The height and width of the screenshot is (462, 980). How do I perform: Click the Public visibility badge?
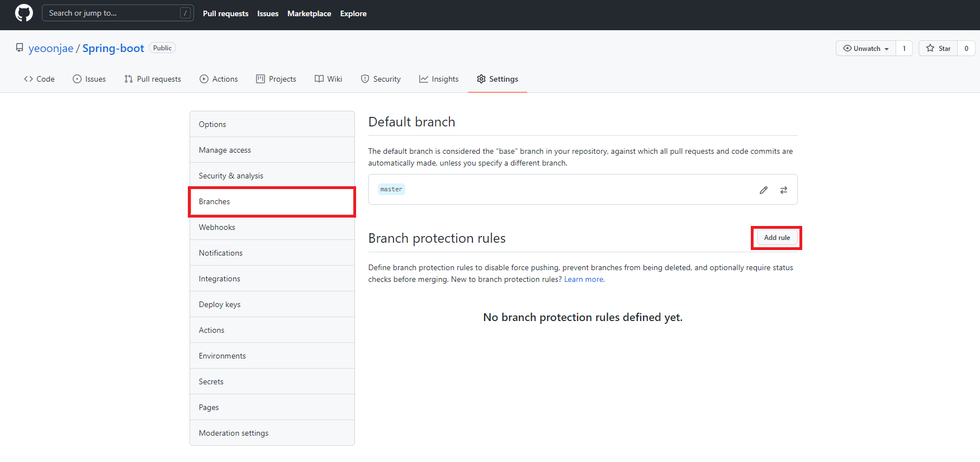pyautogui.click(x=163, y=48)
